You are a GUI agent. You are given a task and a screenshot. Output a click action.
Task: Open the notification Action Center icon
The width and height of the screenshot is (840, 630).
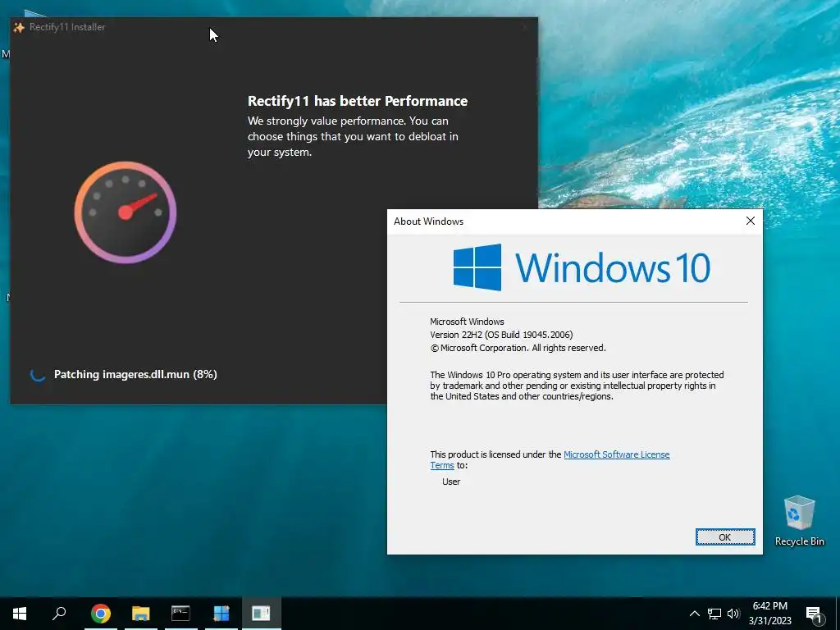814,614
